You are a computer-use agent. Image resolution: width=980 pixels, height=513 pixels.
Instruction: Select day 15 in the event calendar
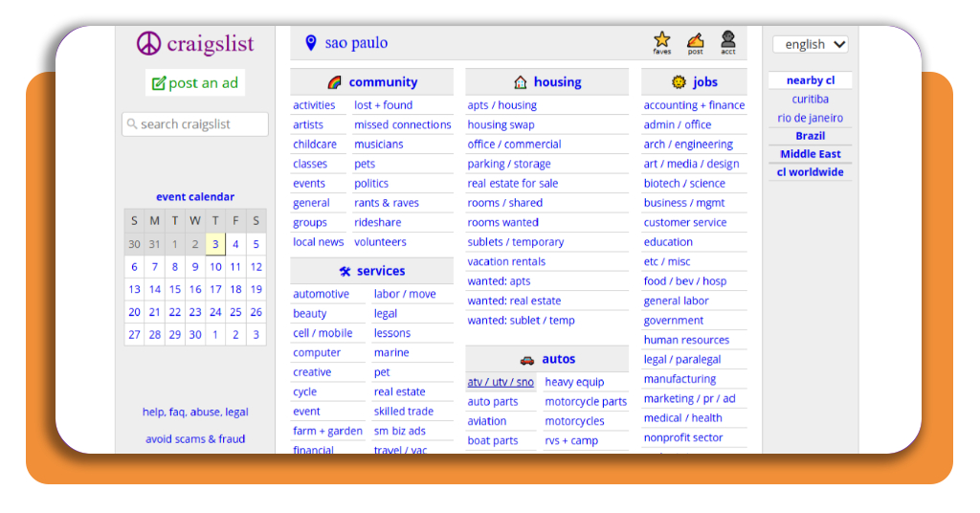[x=175, y=289]
